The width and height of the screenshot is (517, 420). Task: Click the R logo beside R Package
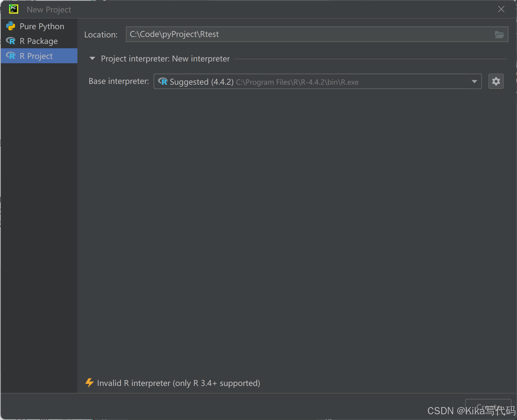click(x=11, y=41)
